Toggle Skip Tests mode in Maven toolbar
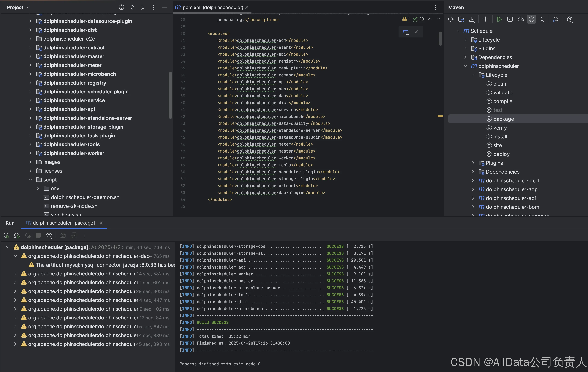The height and width of the screenshot is (372, 588). (531, 19)
